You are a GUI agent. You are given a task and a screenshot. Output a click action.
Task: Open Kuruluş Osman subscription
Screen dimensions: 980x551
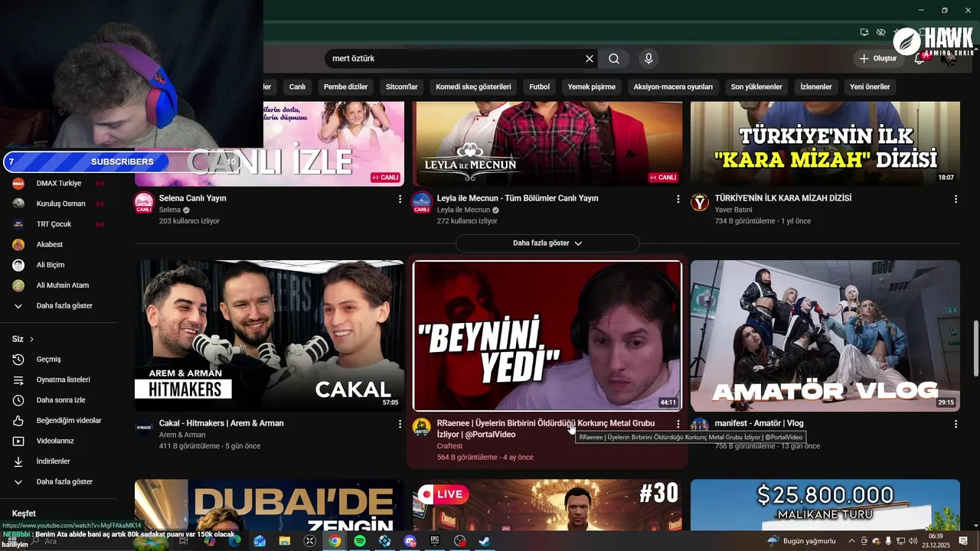coord(61,204)
